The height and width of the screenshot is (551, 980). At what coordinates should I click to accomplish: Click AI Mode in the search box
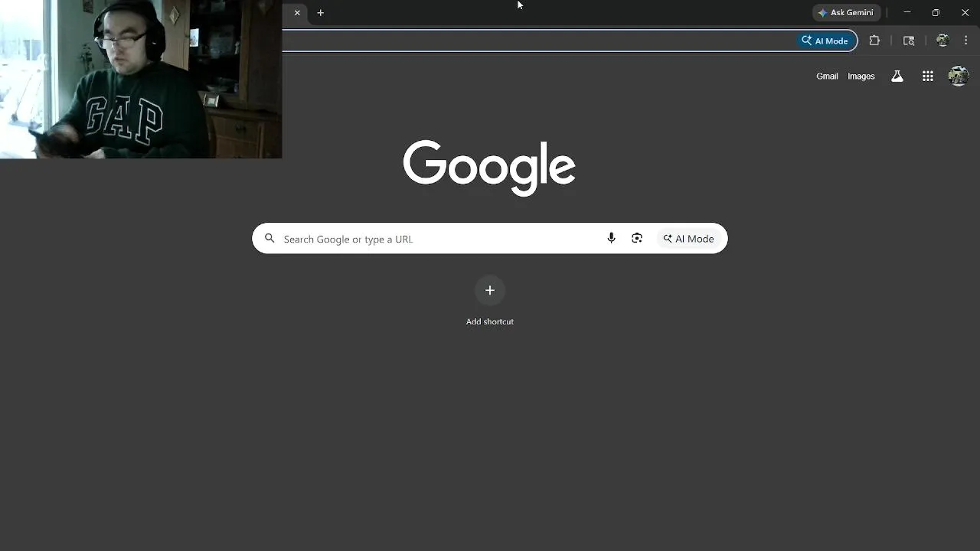(x=688, y=239)
